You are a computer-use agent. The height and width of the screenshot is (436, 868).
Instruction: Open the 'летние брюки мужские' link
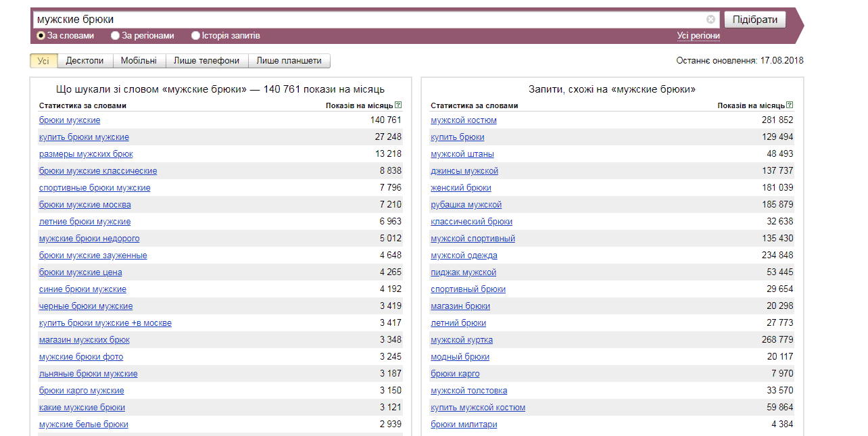[x=85, y=222]
